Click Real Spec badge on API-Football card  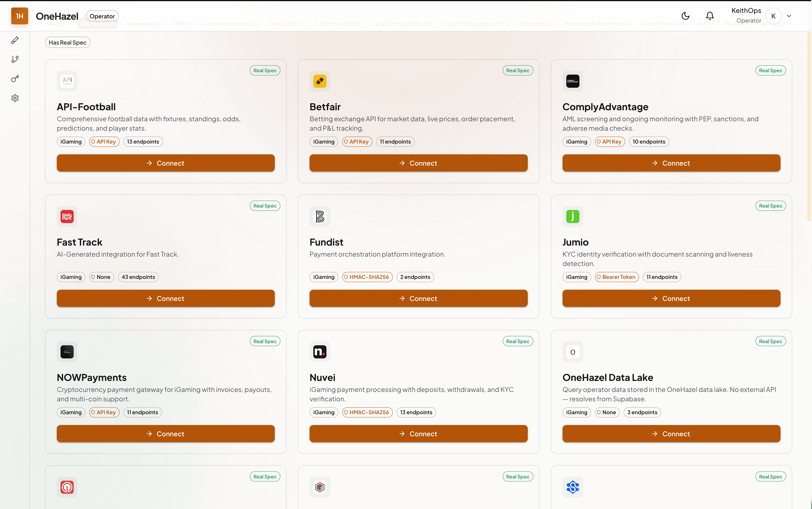coord(265,70)
